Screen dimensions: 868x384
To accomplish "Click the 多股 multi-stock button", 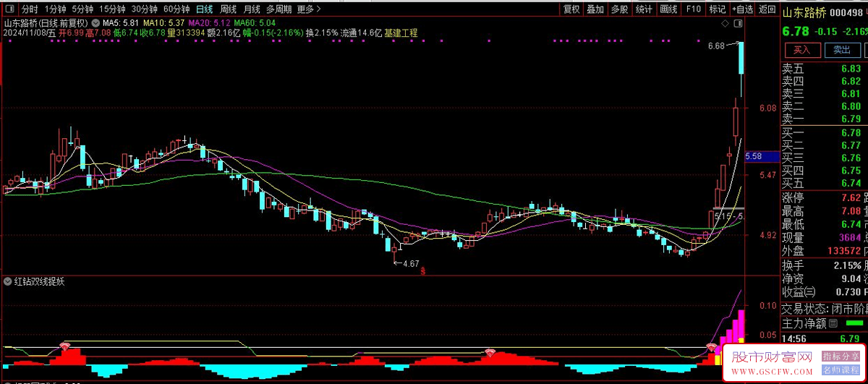I will (619, 9).
